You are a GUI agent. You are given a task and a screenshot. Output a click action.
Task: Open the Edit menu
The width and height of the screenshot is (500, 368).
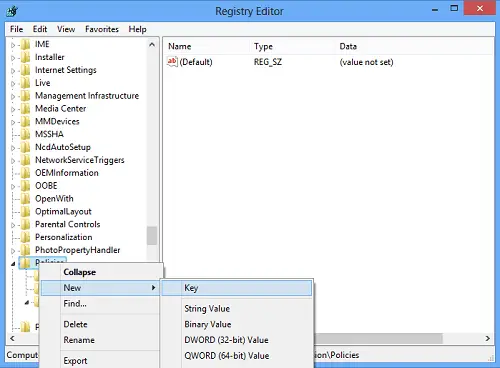tap(40, 29)
